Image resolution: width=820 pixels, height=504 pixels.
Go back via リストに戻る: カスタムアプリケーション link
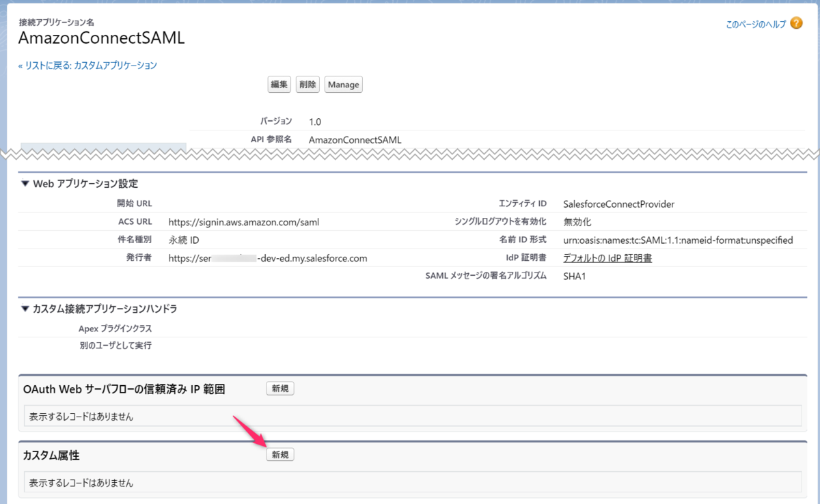click(87, 66)
